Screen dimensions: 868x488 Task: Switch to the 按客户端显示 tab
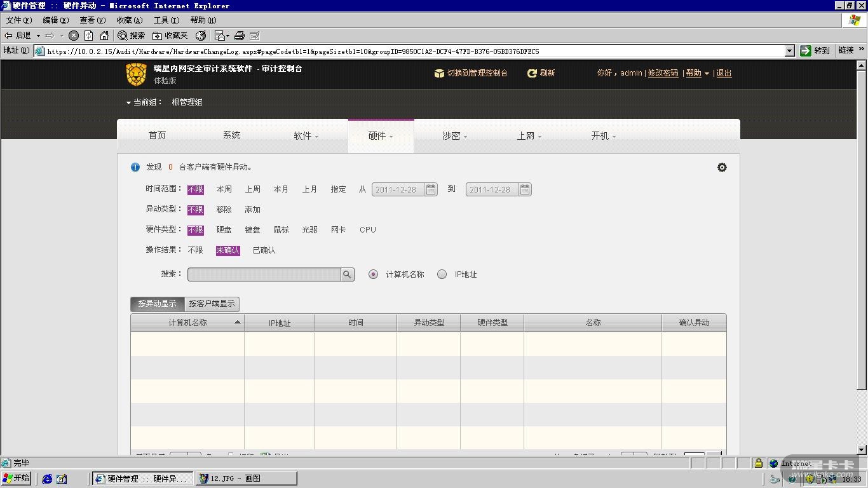pos(212,304)
